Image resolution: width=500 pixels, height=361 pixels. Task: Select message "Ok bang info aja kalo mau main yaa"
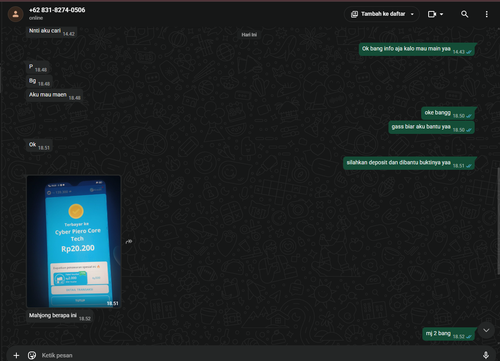[x=417, y=49]
